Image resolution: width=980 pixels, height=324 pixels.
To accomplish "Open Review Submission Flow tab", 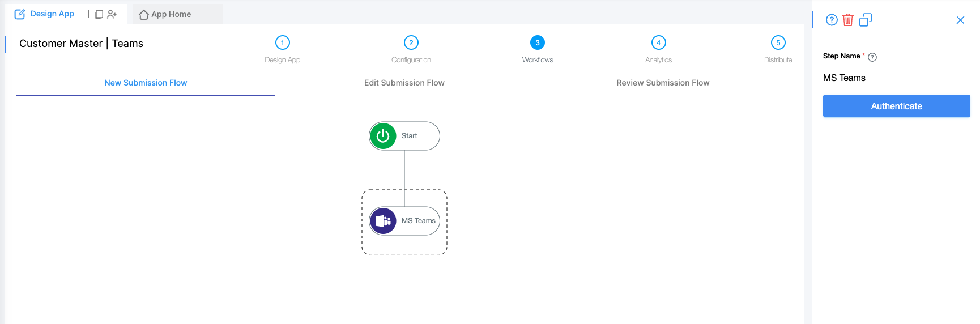I will click(663, 83).
